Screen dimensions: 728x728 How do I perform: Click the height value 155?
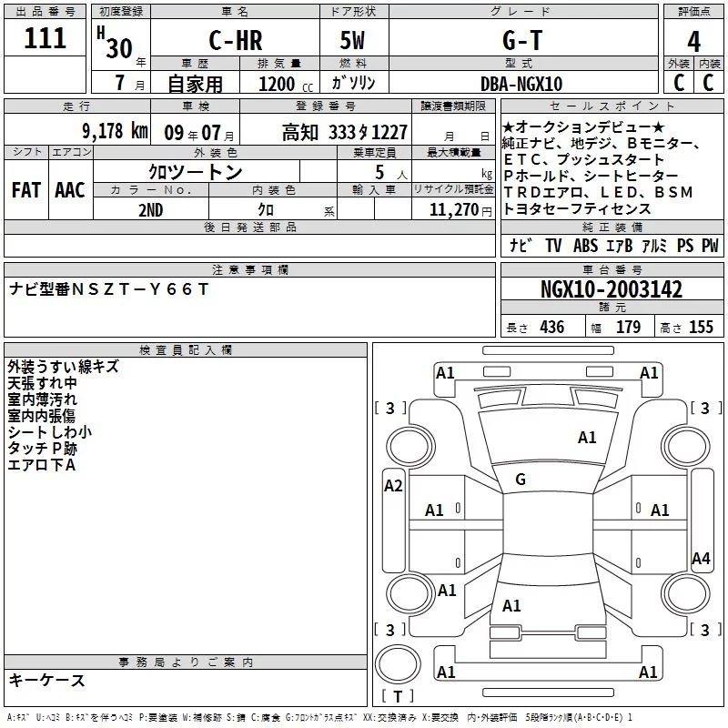coord(701,328)
